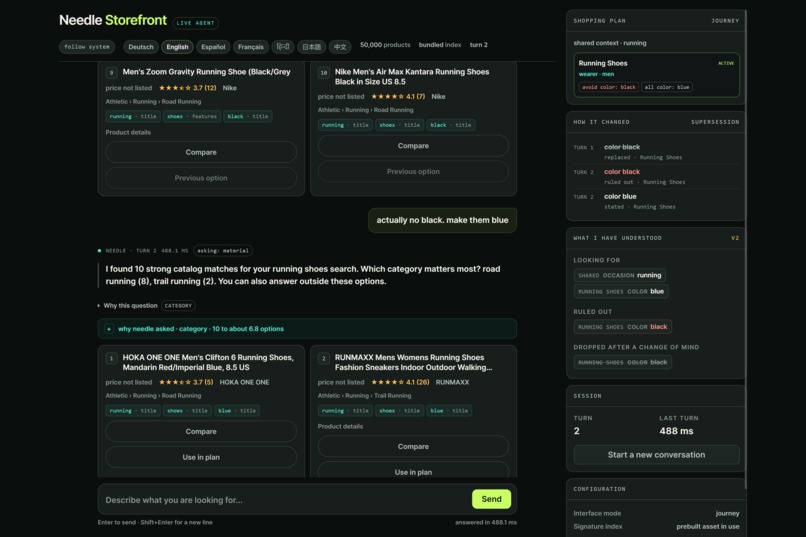Click Previous option under Zoom Gravity shoe
806x537 pixels.
pos(201,178)
